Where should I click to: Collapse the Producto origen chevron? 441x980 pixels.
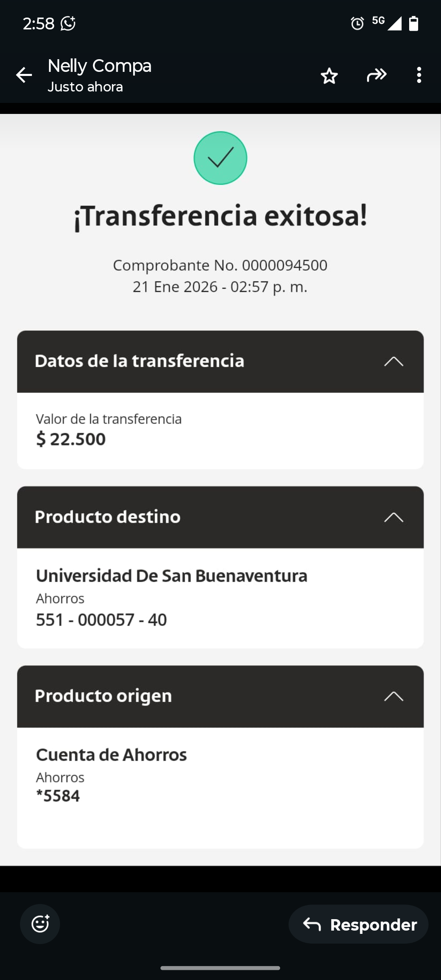pos(394,696)
